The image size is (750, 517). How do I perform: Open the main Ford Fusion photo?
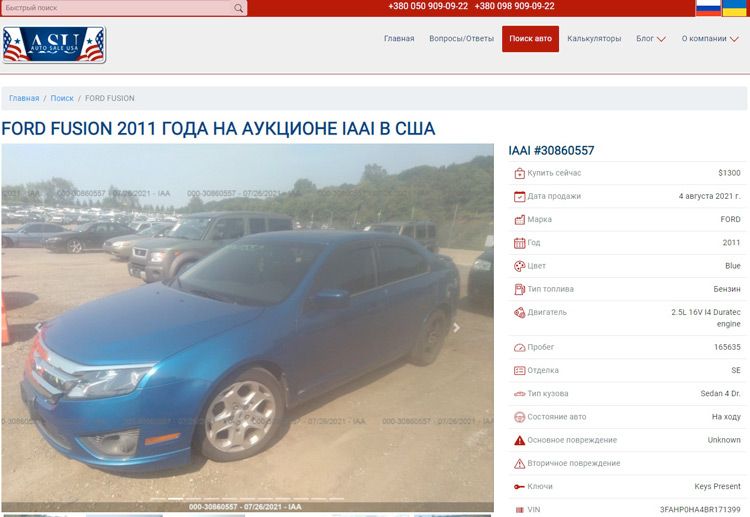247,328
